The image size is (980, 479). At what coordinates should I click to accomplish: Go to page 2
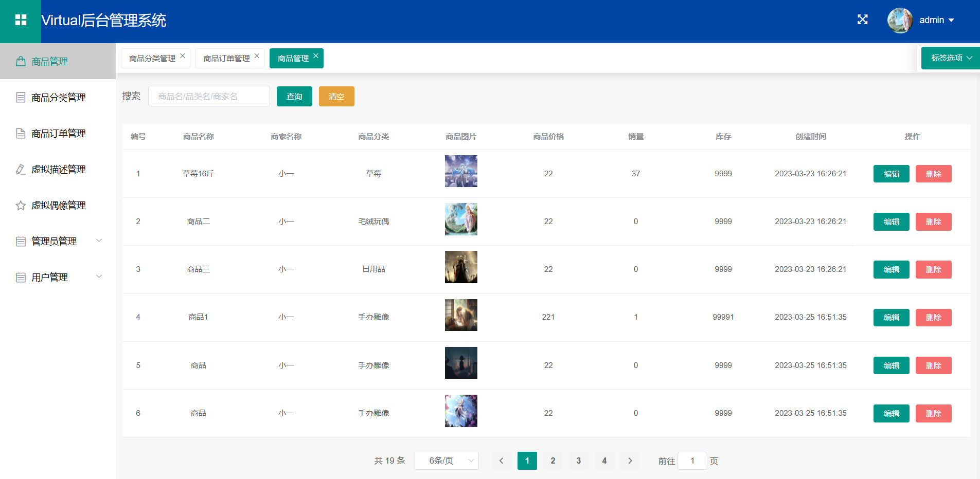point(553,460)
